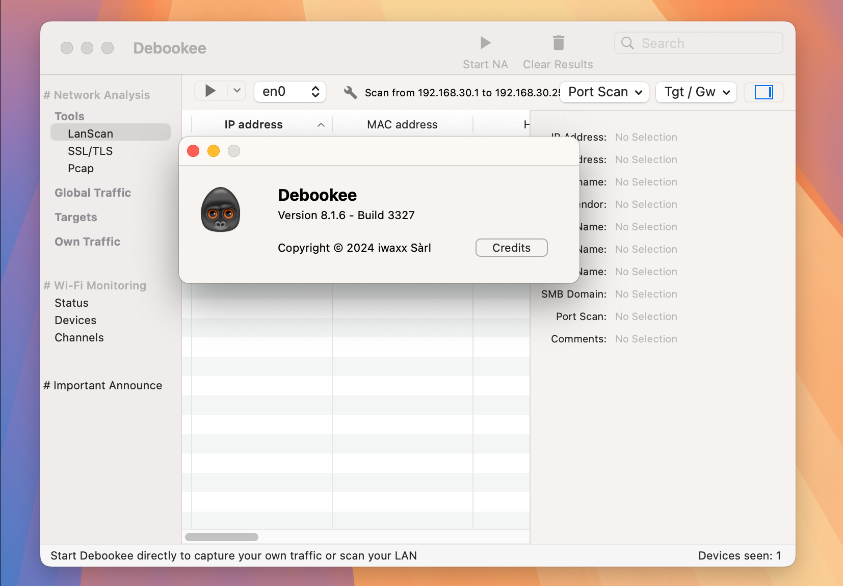Click the Clear Results trash icon

(x=558, y=43)
